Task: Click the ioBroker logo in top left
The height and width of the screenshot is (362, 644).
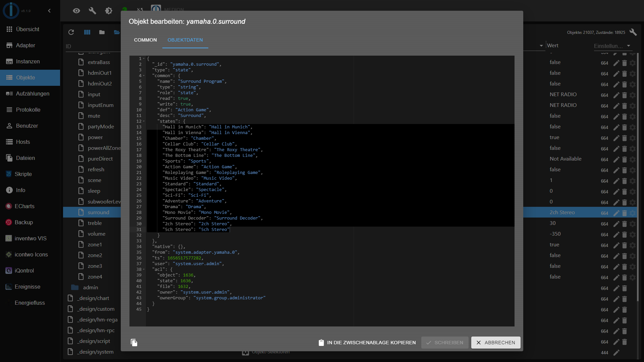Action: pyautogui.click(x=11, y=10)
